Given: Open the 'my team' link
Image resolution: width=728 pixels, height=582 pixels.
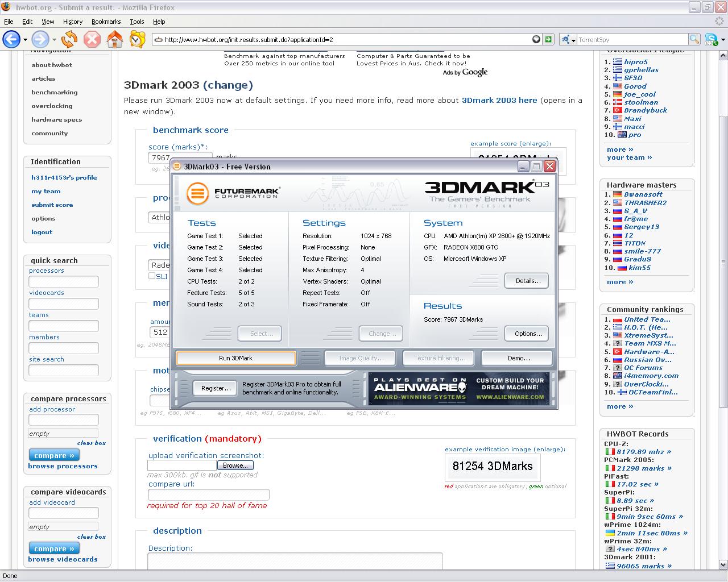Looking at the screenshot, I should coord(45,191).
